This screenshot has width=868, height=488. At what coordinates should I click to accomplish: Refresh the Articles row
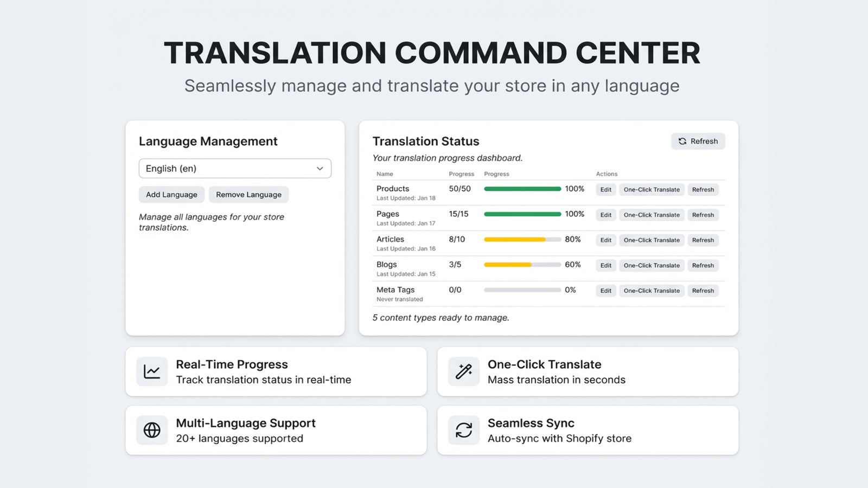703,240
